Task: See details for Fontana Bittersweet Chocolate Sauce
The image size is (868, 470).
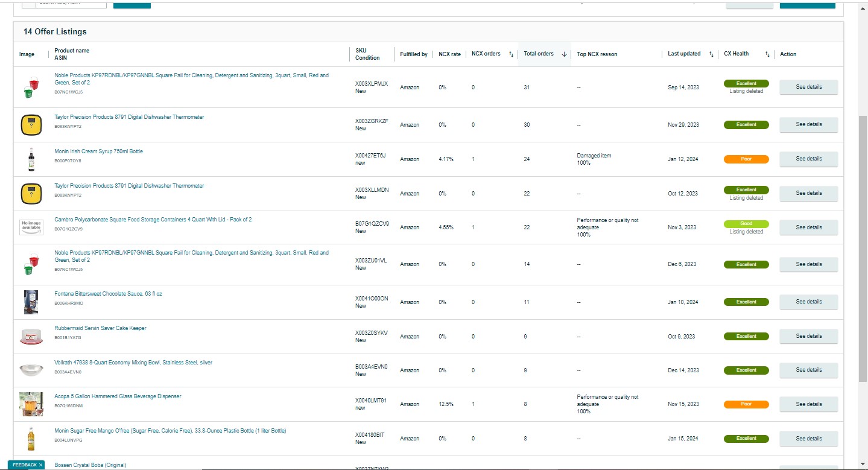Action: 809,302
